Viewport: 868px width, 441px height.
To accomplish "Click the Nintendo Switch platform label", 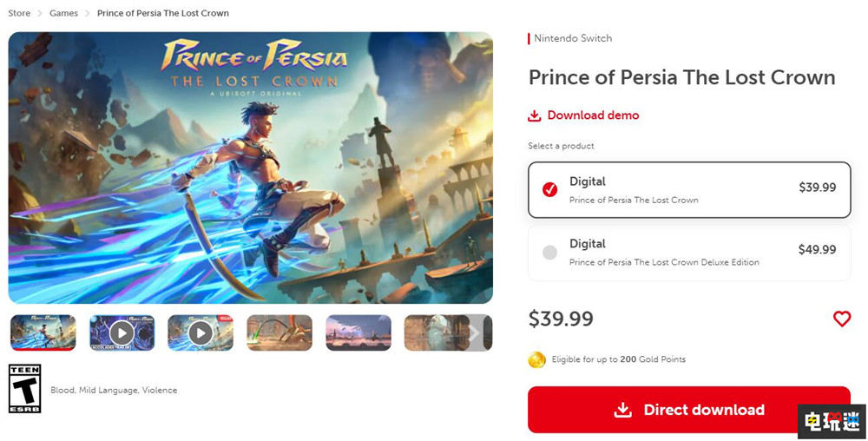I will click(573, 38).
